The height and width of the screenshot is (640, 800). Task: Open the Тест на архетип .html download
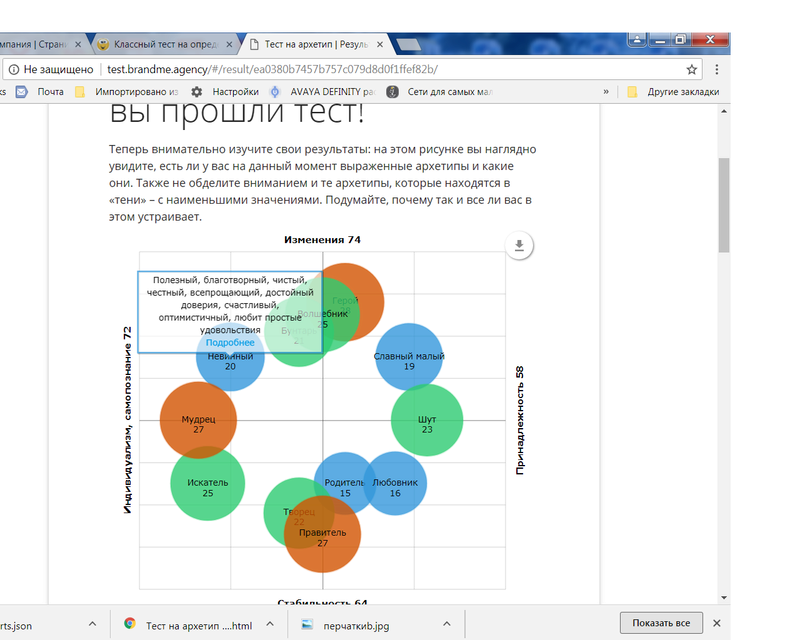[x=199, y=625]
